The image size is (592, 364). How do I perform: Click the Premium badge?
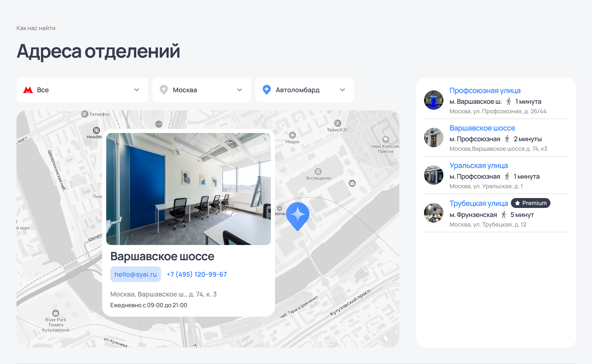[x=531, y=203]
